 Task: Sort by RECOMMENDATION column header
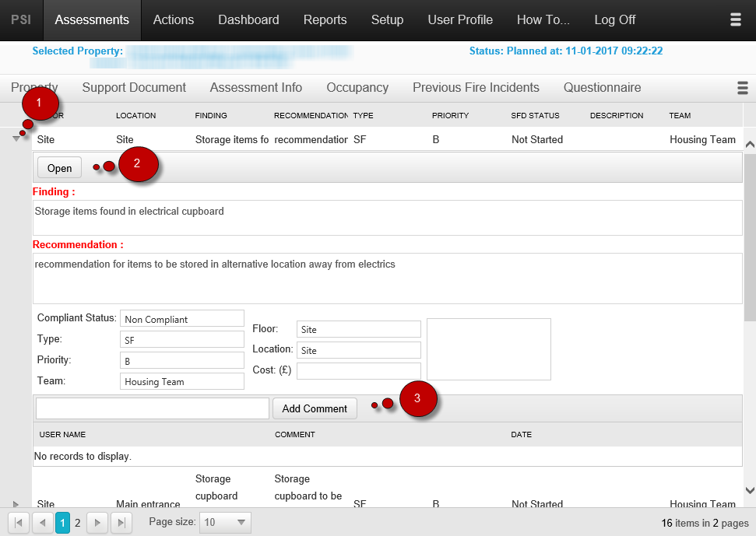point(311,116)
